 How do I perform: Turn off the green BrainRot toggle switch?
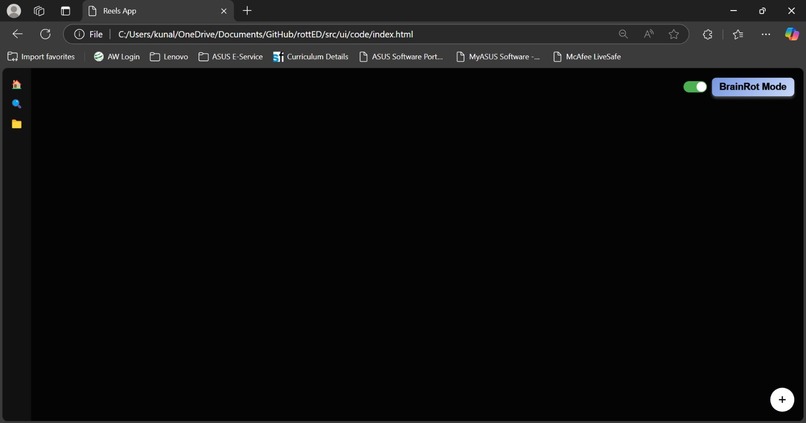[x=695, y=87]
